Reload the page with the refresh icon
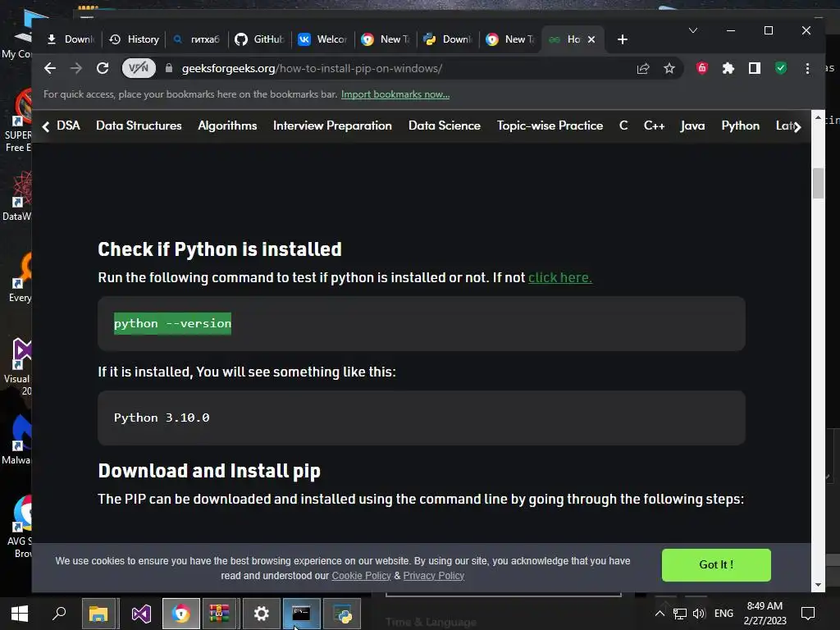 point(103,68)
